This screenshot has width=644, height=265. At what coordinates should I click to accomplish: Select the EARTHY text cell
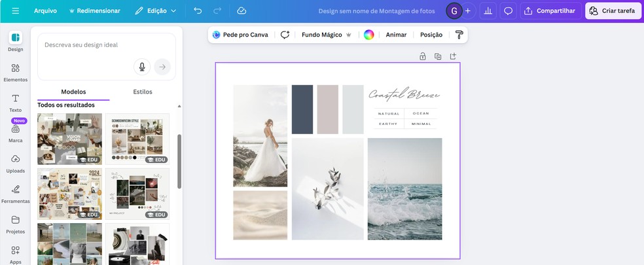[x=389, y=124]
